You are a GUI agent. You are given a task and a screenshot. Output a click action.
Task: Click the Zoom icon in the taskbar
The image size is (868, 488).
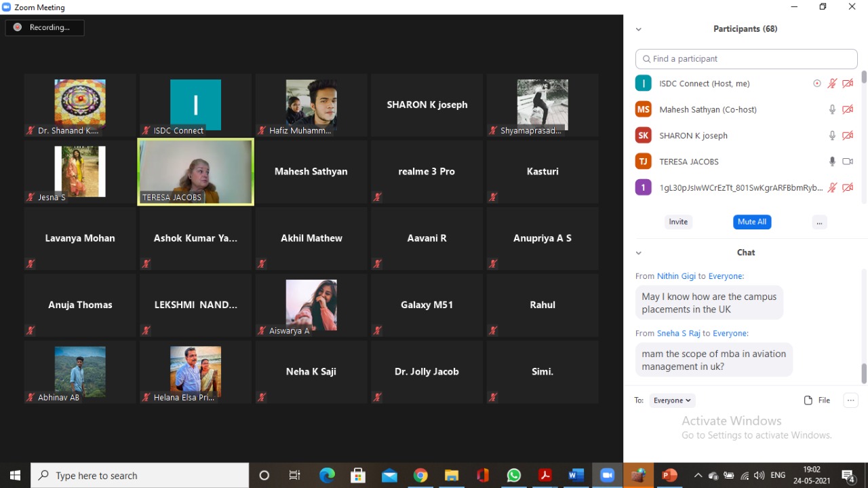point(607,475)
